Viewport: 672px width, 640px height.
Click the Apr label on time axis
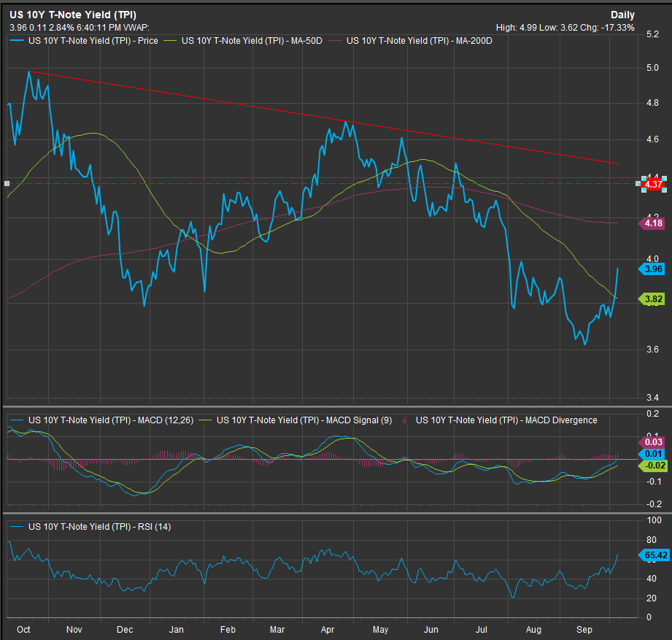328,628
